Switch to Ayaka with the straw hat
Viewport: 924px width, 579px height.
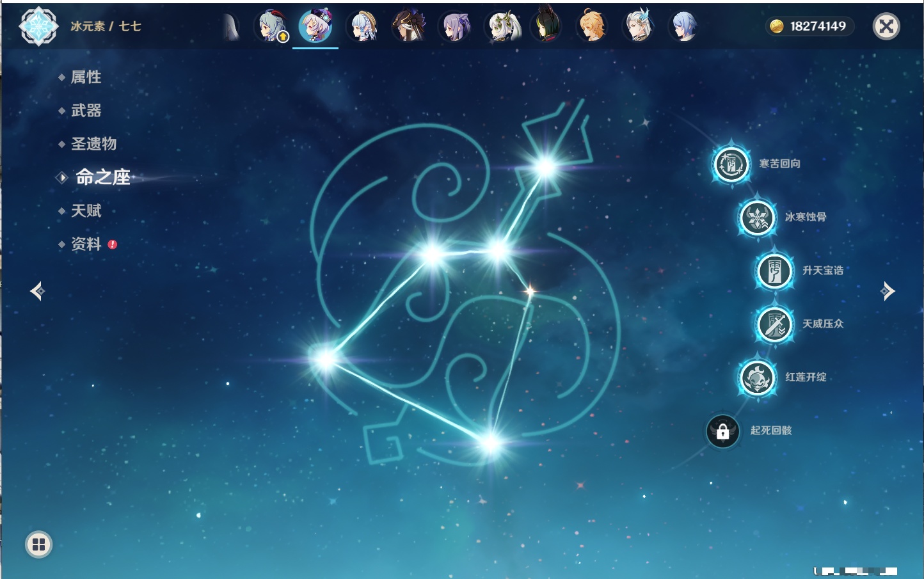coord(363,26)
